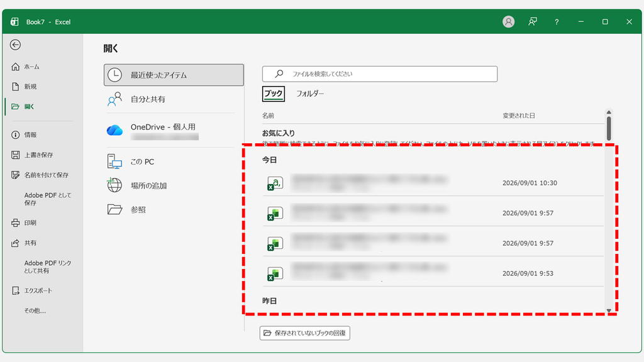Image resolution: width=644 pixels, height=362 pixels.
Task: Click the file list scrollbar thumb
Action: pyautogui.click(x=609, y=129)
